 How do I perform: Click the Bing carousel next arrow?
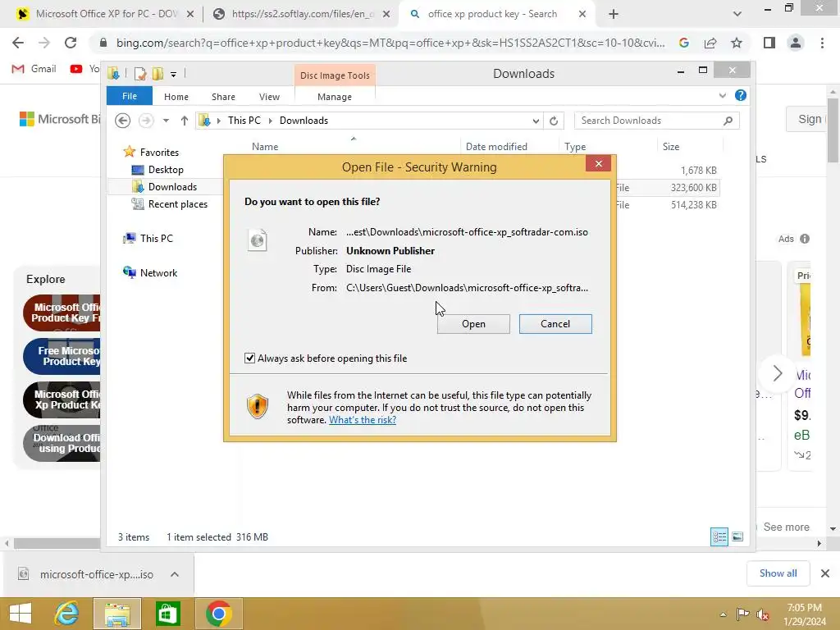778,373
